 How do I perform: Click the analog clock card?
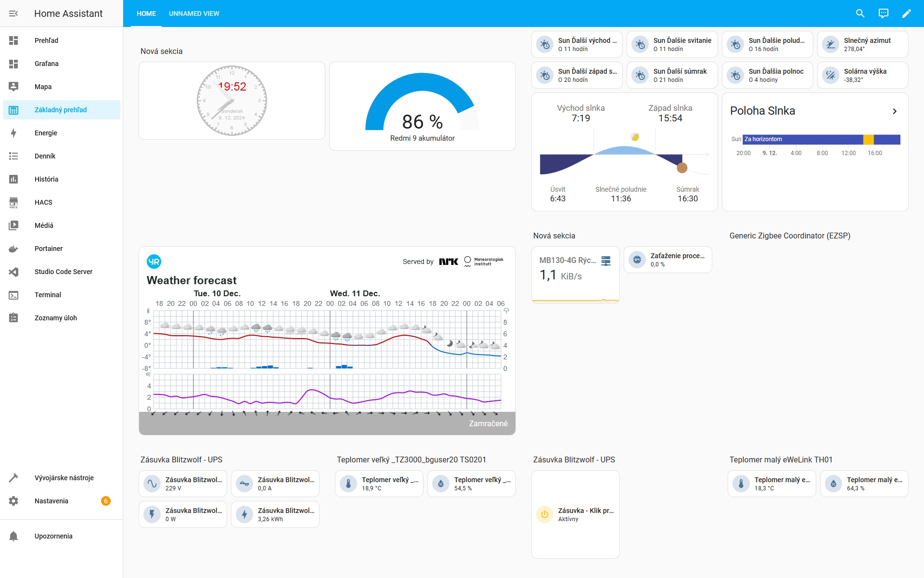(232, 101)
